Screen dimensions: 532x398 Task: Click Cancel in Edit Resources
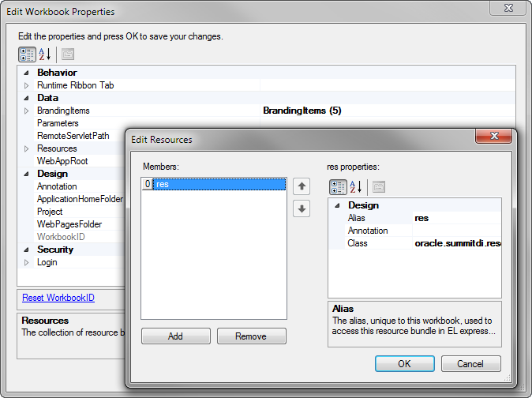click(x=470, y=364)
